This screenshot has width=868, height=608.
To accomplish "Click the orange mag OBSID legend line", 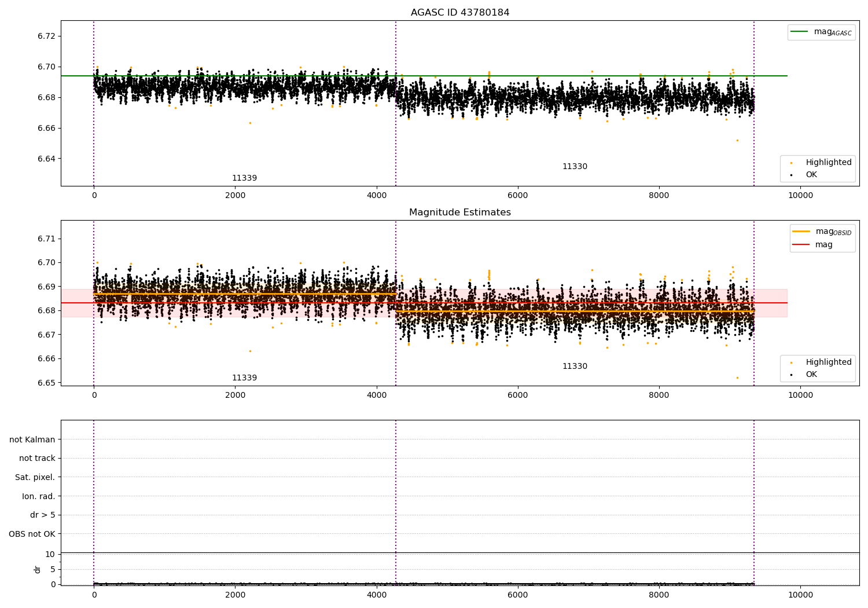I will point(801,231).
